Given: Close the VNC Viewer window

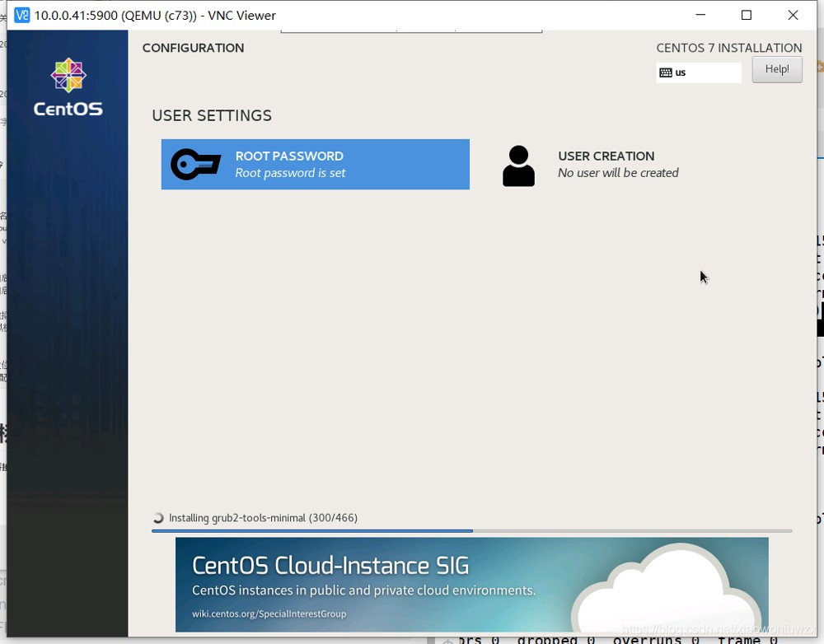Looking at the screenshot, I should 793,15.
